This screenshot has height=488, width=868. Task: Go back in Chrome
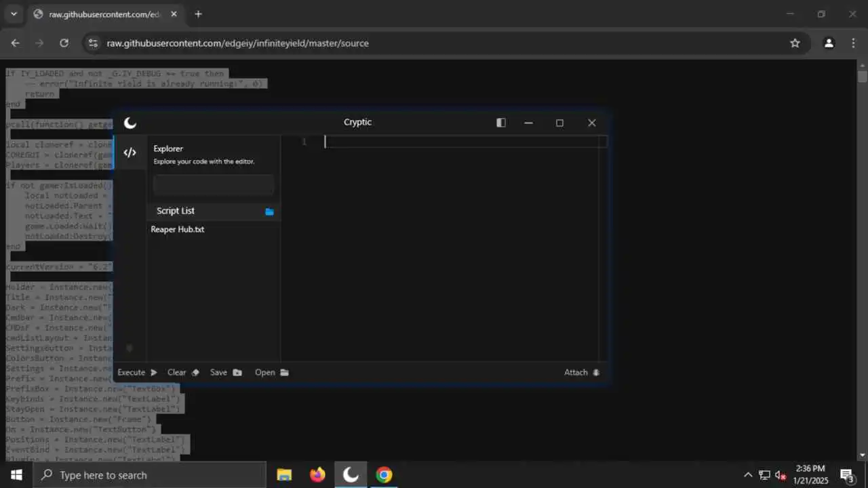16,43
